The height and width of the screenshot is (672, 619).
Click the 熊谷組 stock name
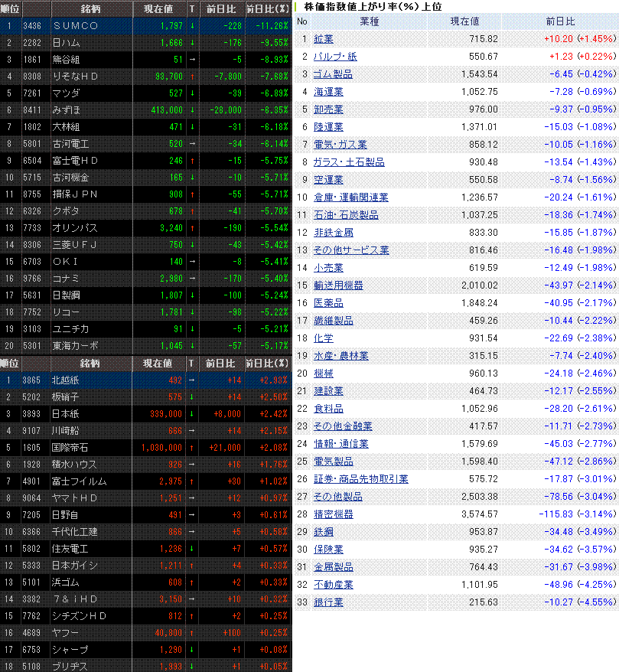66,60
